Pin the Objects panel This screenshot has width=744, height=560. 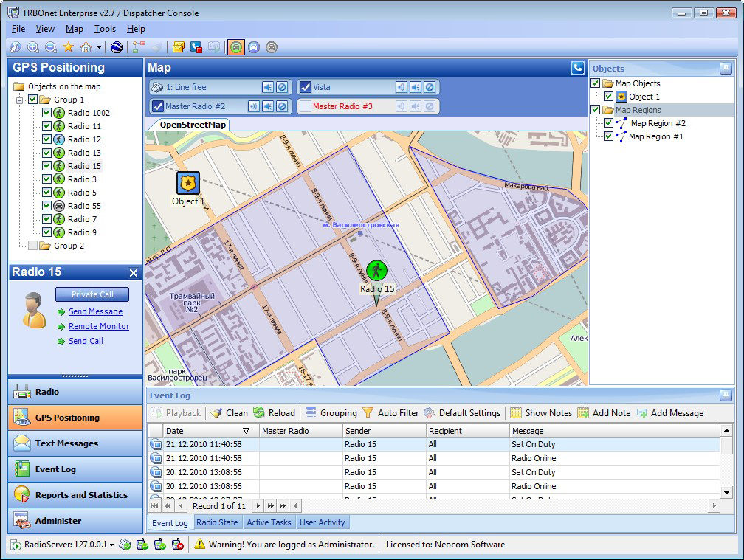click(x=726, y=69)
